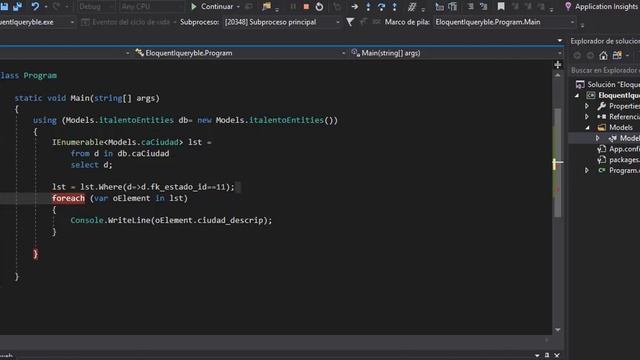Open the Debug configuration dropdown
The height and width of the screenshot is (360, 640).
click(x=96, y=7)
